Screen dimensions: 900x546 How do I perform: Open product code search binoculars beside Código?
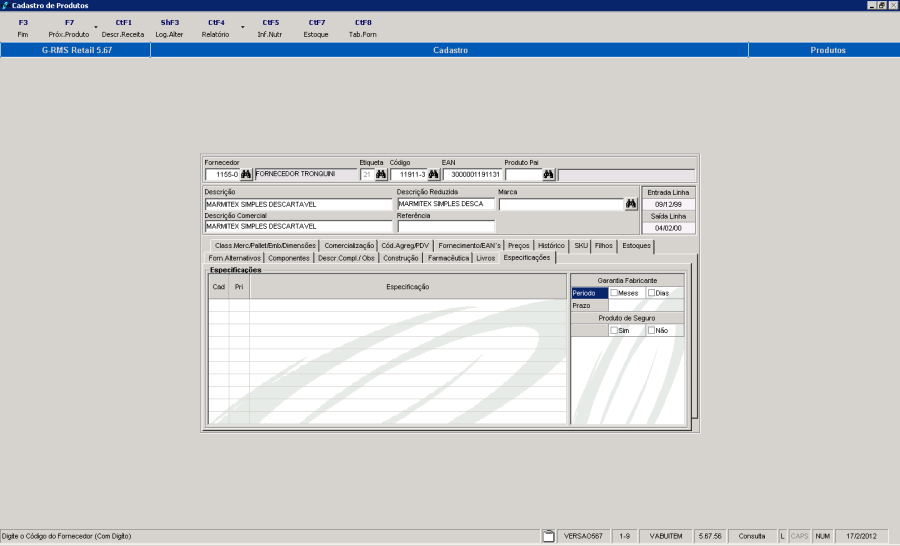click(x=433, y=174)
